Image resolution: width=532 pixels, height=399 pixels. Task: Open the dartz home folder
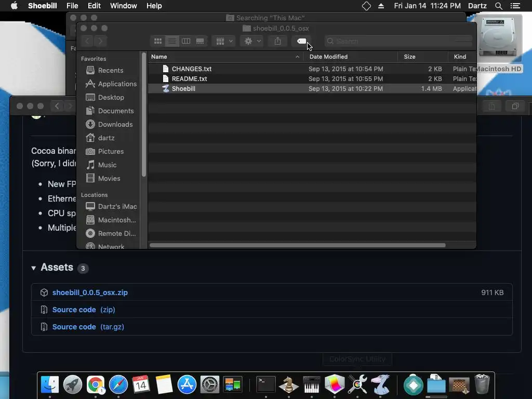100,138
